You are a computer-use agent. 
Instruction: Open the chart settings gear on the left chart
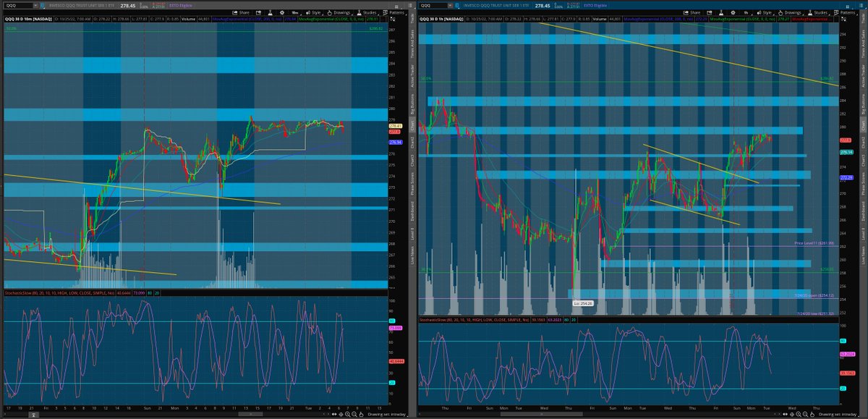[282, 12]
